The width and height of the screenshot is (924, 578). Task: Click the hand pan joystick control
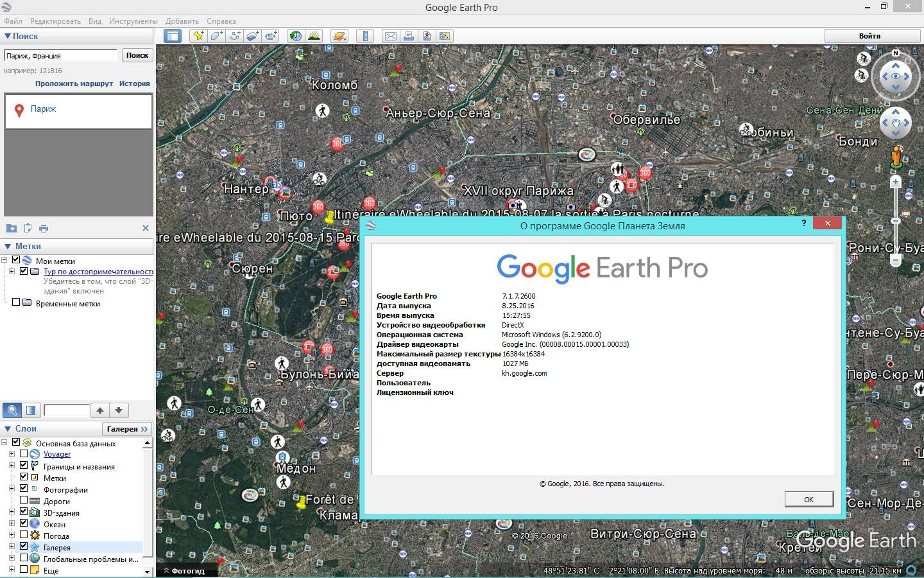896,122
